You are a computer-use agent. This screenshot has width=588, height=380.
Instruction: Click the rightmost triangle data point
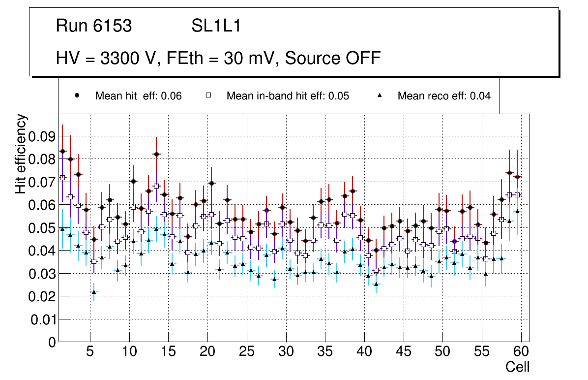517,212
